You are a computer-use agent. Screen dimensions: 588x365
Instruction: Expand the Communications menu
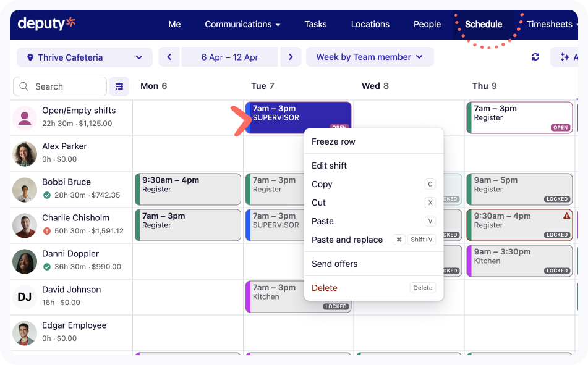pos(242,24)
